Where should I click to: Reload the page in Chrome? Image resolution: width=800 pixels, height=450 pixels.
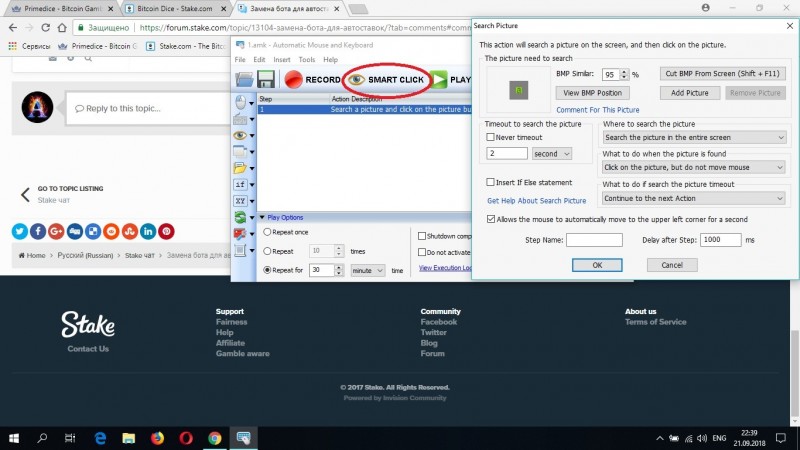(x=45, y=28)
